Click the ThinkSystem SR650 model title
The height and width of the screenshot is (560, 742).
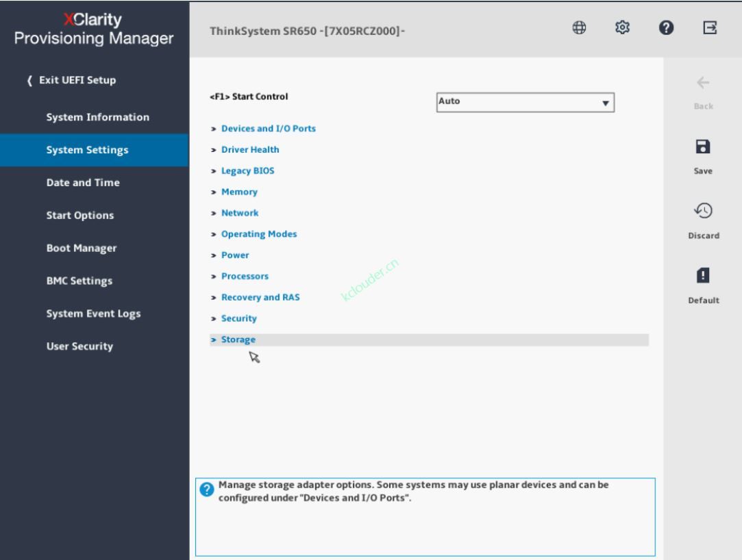tap(307, 31)
